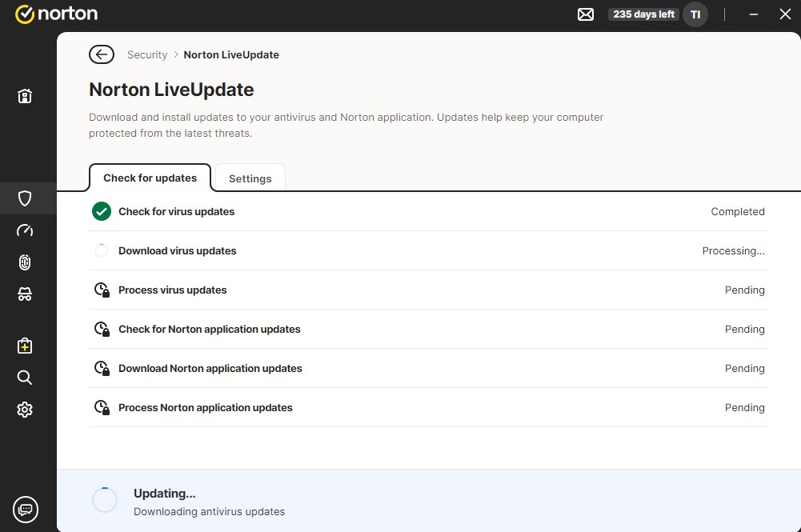Viewport: 801px width, 532px height.
Task: Click the search magnifier in sidebar
Action: 25,378
